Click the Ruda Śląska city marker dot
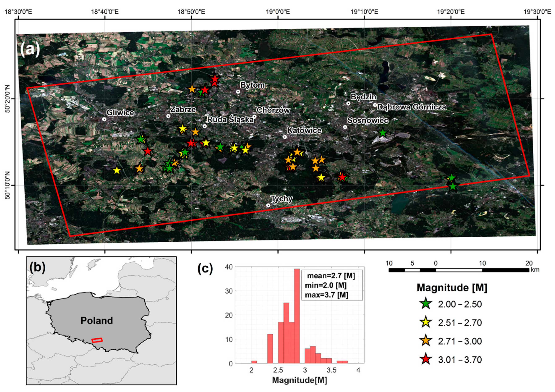 (205, 126)
